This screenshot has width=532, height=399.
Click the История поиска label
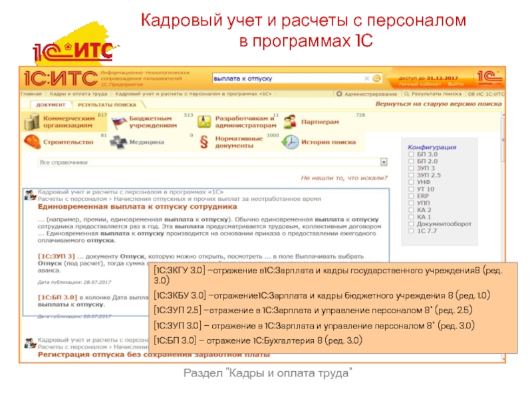pyautogui.click(x=329, y=142)
